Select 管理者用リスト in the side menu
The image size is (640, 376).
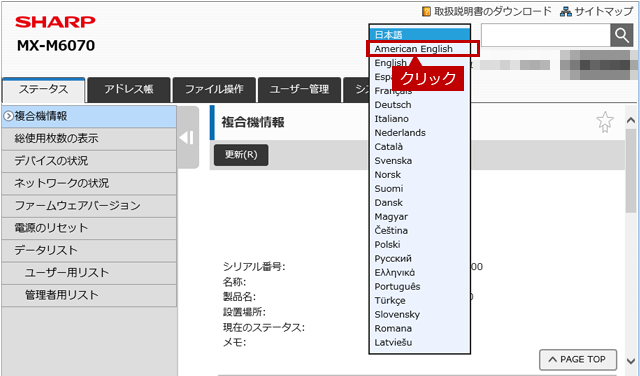89,295
